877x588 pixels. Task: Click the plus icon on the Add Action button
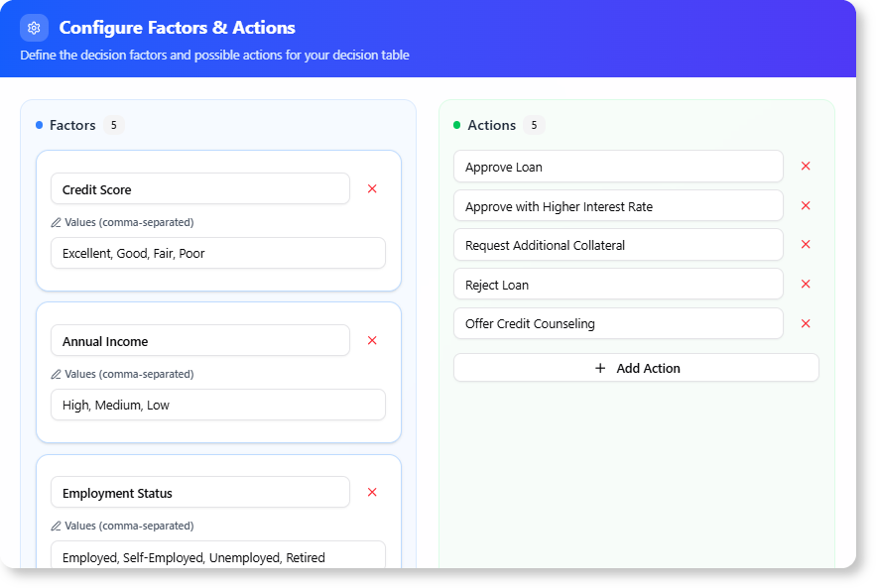[599, 368]
